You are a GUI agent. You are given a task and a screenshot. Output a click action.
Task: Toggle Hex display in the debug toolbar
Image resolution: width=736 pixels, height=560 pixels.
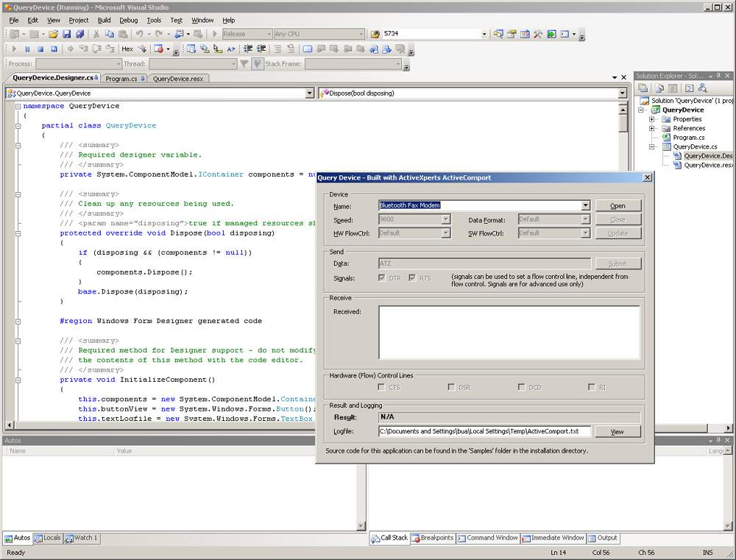pos(127,49)
